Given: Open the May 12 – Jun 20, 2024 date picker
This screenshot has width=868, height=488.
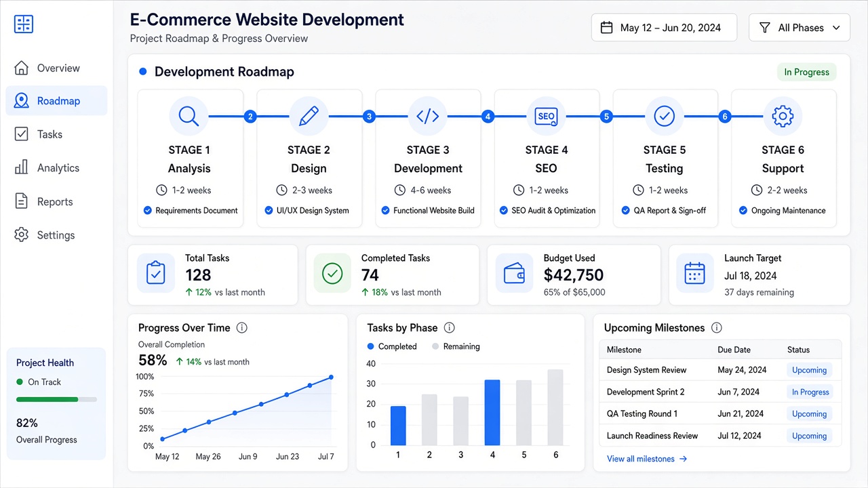Looking at the screenshot, I should coord(664,28).
